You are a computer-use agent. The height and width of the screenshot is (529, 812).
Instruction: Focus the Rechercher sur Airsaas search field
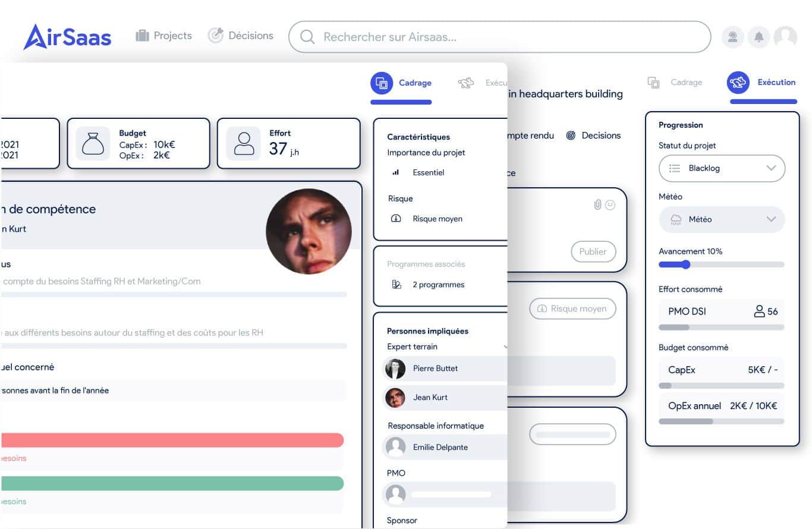click(499, 37)
